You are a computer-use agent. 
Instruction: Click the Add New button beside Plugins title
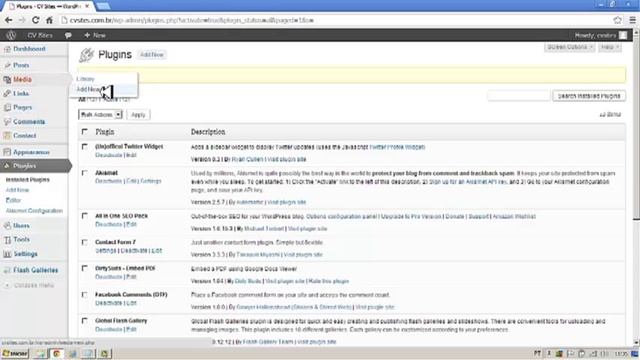click(x=152, y=55)
